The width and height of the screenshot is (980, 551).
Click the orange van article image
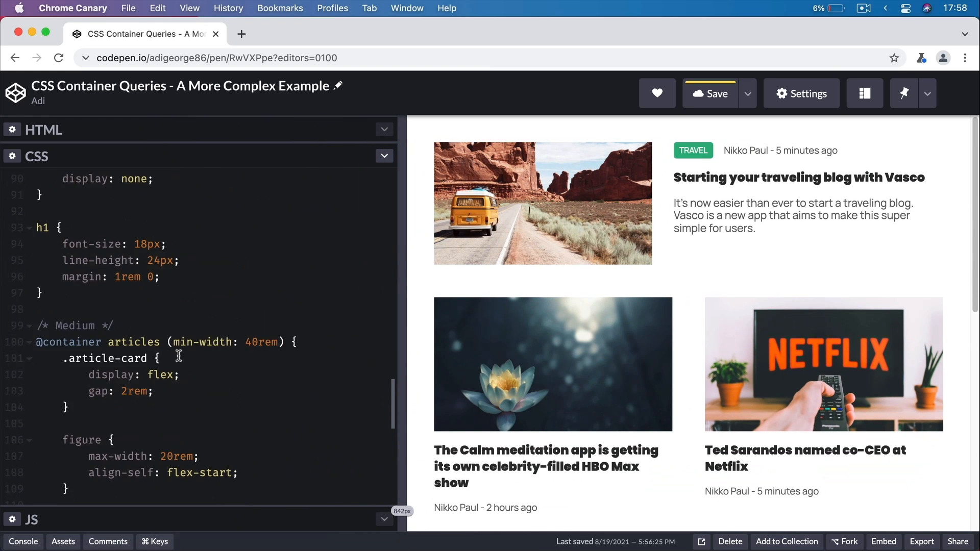(543, 204)
